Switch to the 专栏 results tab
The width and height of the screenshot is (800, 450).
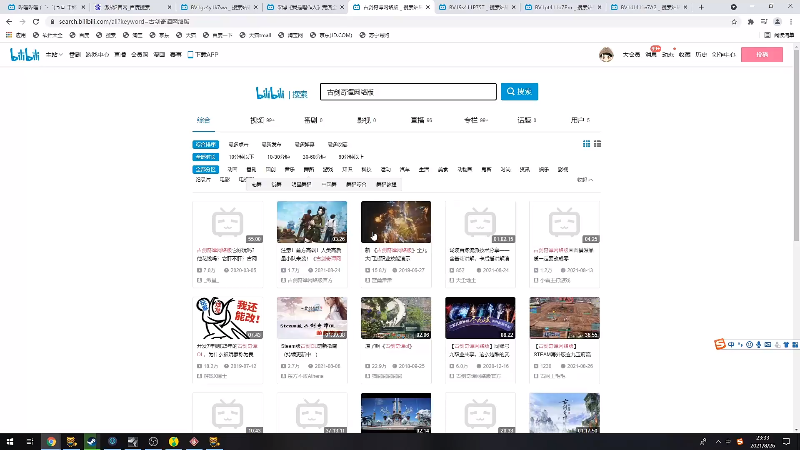[x=476, y=120]
